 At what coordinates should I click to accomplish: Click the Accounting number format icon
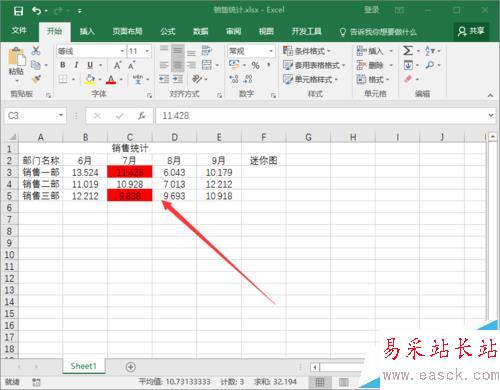click(x=234, y=64)
